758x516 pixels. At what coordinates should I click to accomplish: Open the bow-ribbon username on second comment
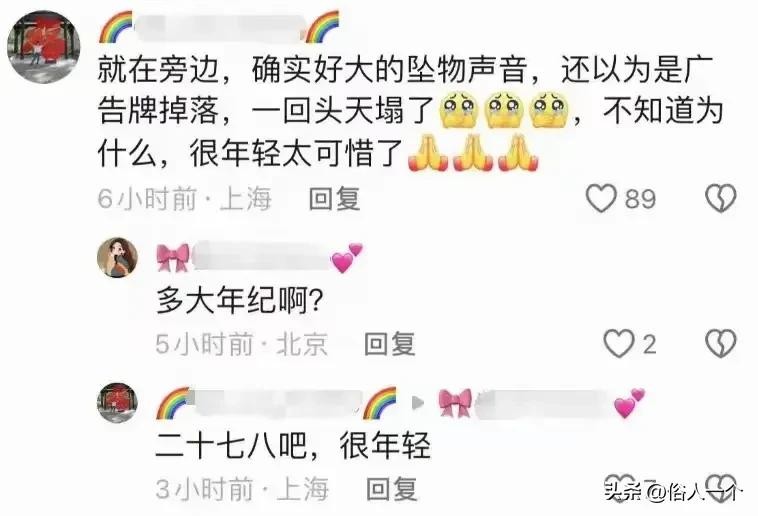pos(260,257)
